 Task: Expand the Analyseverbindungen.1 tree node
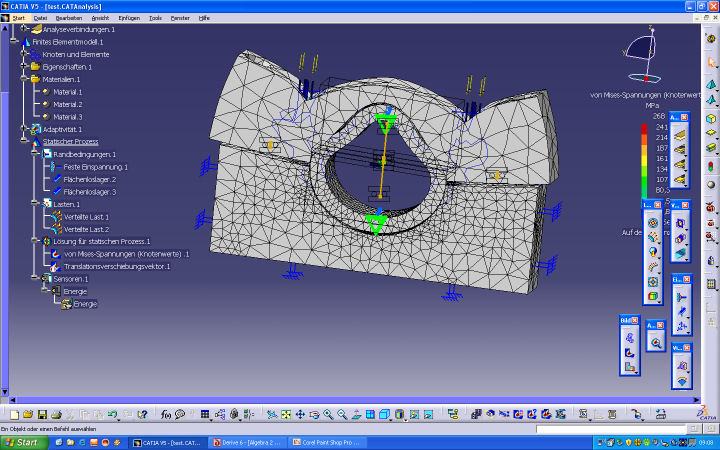(x=23, y=29)
